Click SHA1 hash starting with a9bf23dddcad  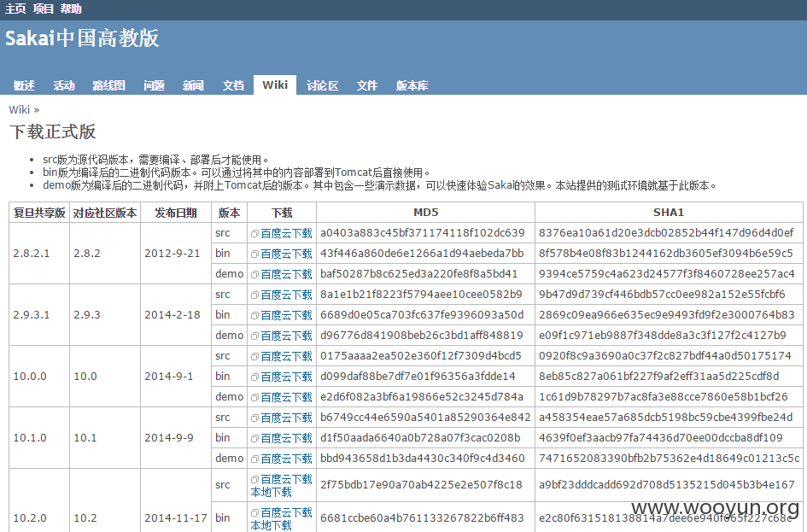[666, 485]
